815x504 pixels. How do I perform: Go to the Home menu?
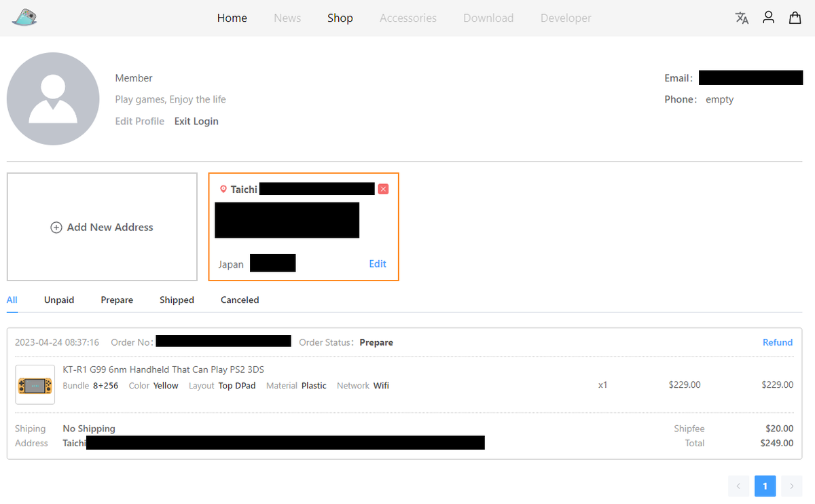pyautogui.click(x=232, y=18)
